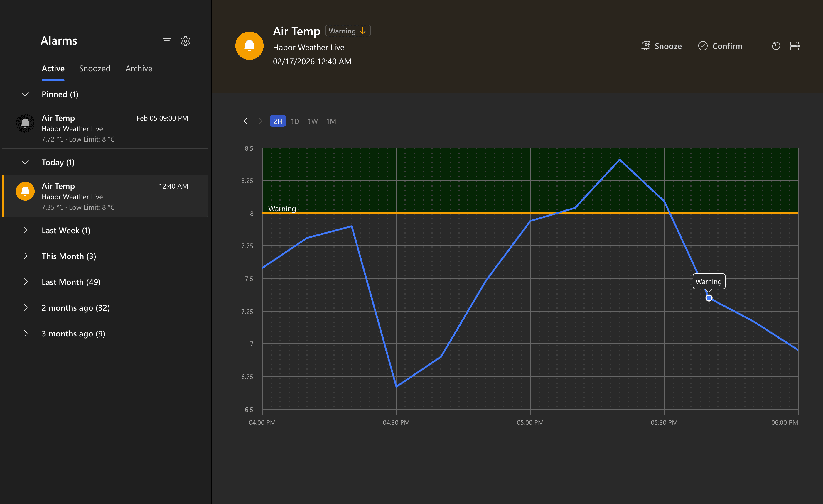Open the panel layout icon at top right
The height and width of the screenshot is (504, 823).
pos(794,46)
